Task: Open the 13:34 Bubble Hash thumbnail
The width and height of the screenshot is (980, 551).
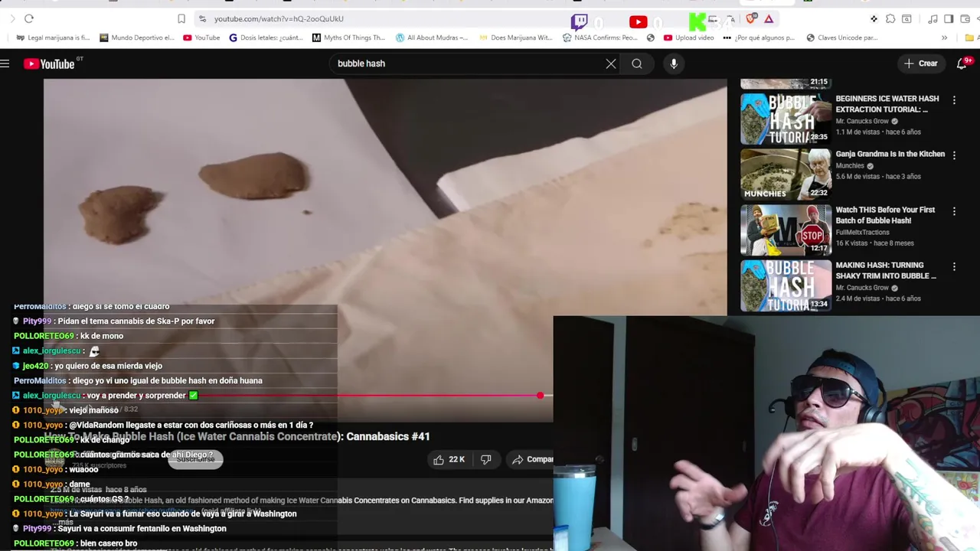Action: [x=786, y=285]
